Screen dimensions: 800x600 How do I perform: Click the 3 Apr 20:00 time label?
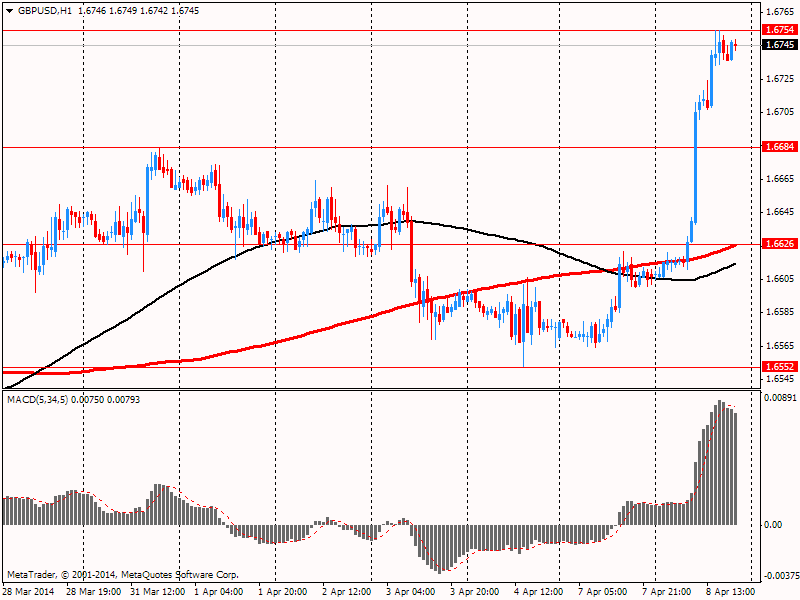click(x=474, y=592)
